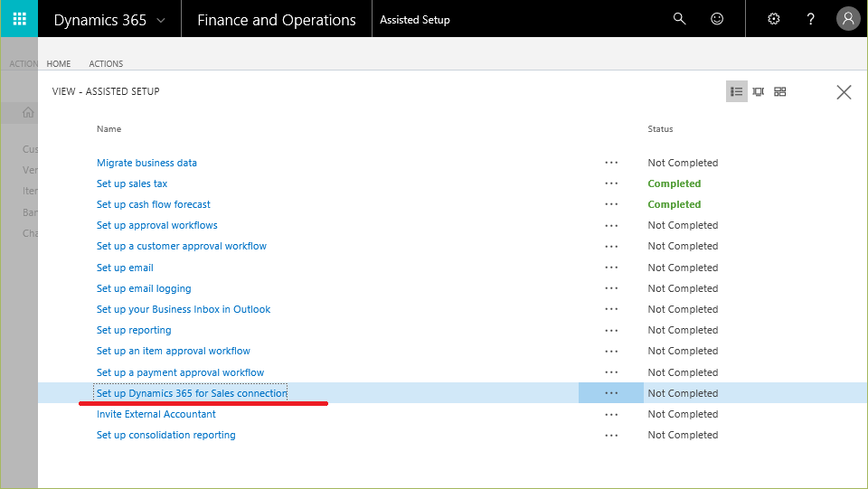868x489 pixels.
Task: Open Invite External Accountant
Action: point(156,414)
